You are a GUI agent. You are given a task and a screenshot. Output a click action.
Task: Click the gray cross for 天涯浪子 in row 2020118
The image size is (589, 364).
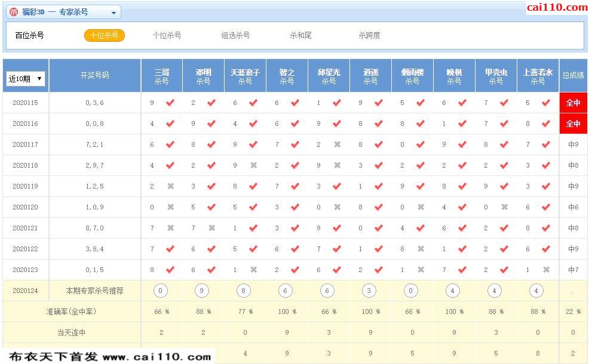[x=253, y=165]
